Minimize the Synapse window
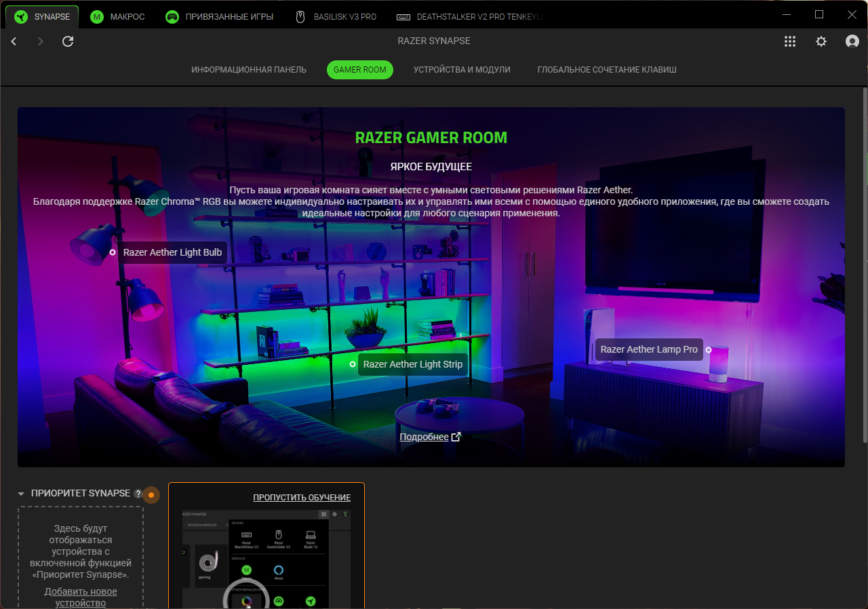 point(787,14)
